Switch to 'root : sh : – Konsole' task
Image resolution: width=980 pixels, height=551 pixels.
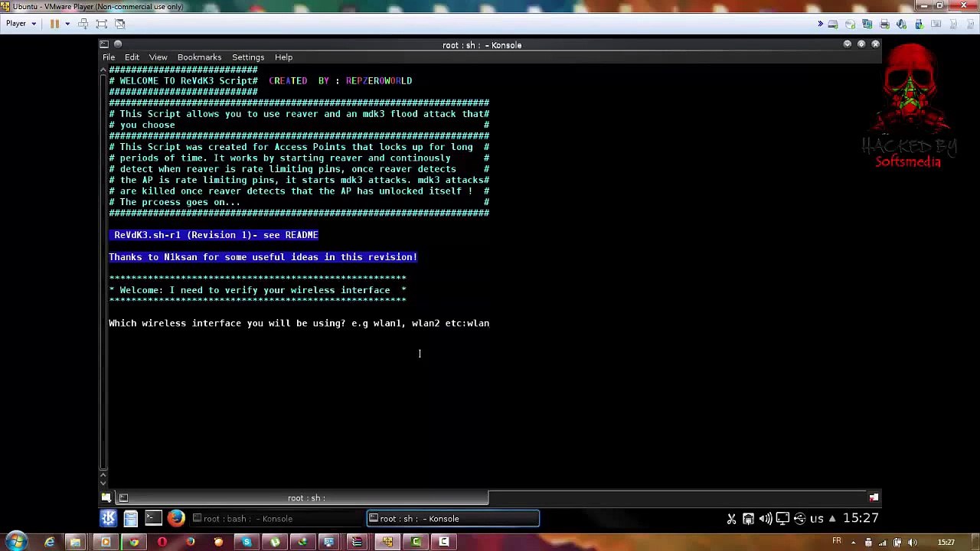pyautogui.click(x=453, y=519)
